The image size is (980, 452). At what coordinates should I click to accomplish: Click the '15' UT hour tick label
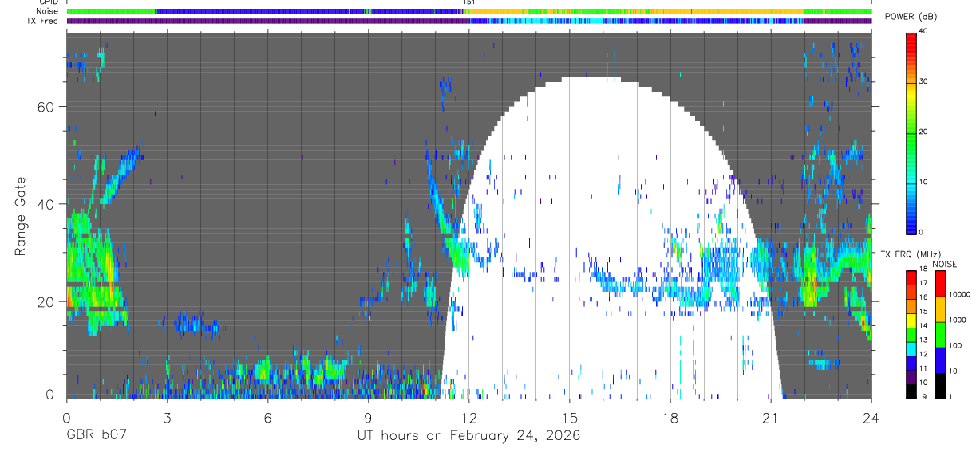(x=569, y=417)
